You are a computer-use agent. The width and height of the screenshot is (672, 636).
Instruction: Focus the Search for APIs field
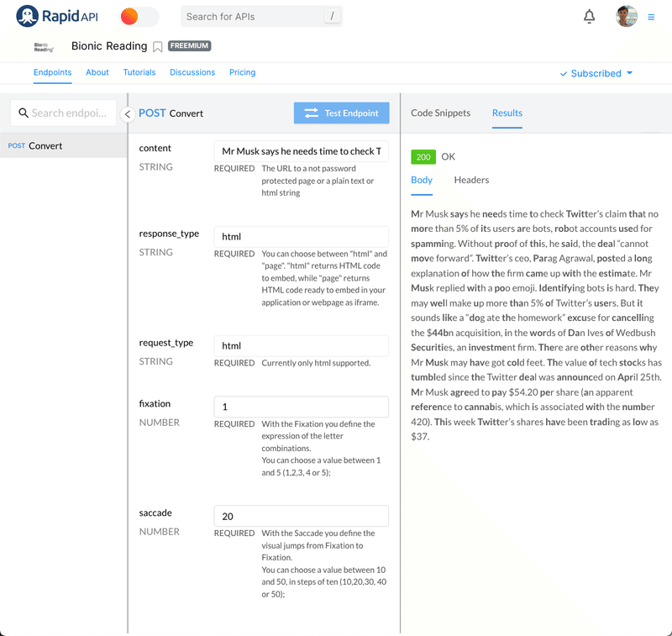point(261,16)
